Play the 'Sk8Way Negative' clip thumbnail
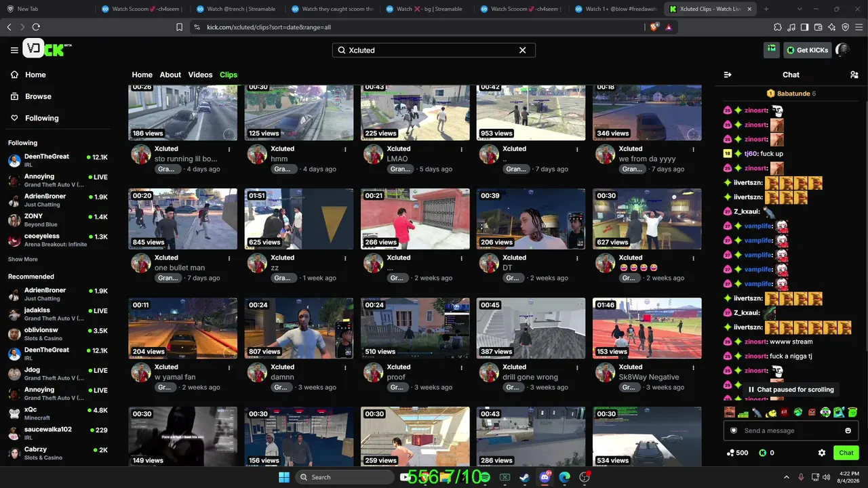Screen dimensions: 868x488 (x=647, y=328)
